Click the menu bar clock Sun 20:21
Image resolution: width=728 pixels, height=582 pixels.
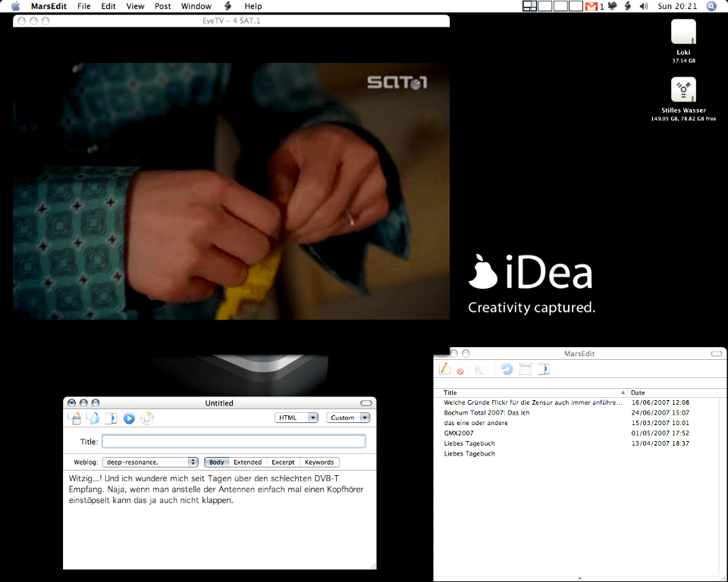click(677, 6)
